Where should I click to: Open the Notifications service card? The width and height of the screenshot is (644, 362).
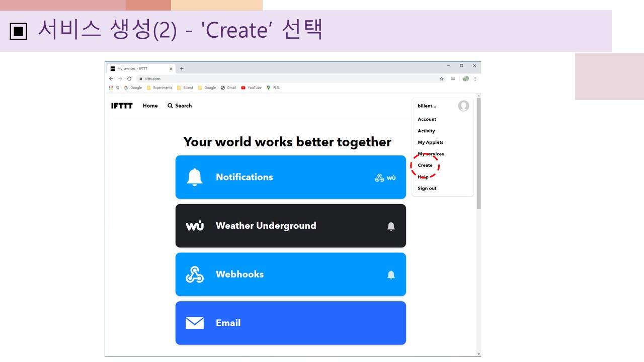click(x=291, y=177)
